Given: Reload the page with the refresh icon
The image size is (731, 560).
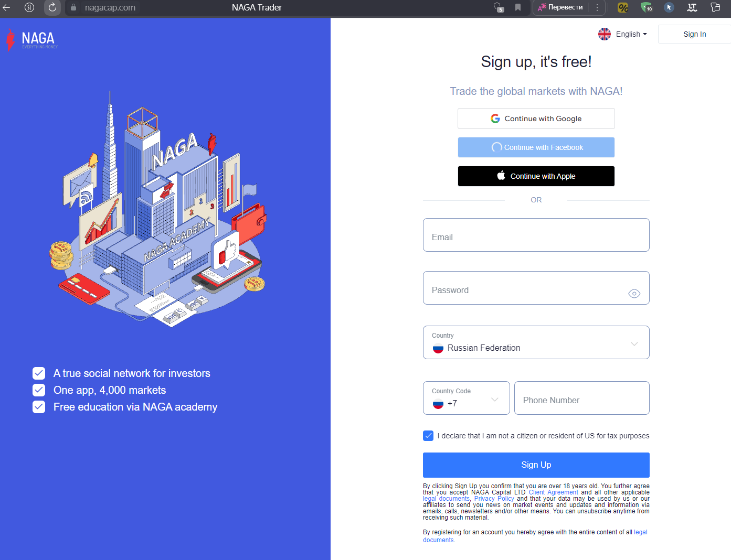Looking at the screenshot, I should tap(52, 7).
